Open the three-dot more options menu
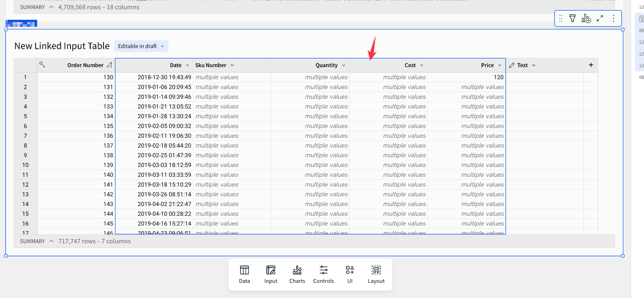 [x=613, y=18]
